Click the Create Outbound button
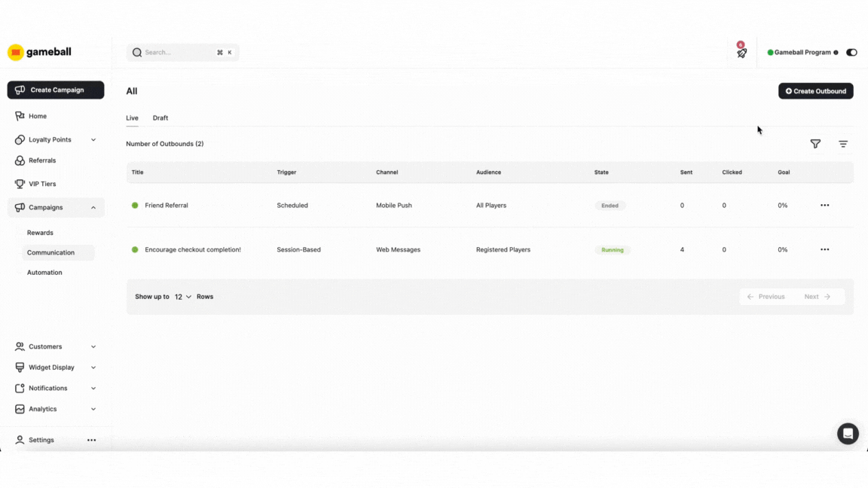The image size is (868, 488). click(x=816, y=90)
